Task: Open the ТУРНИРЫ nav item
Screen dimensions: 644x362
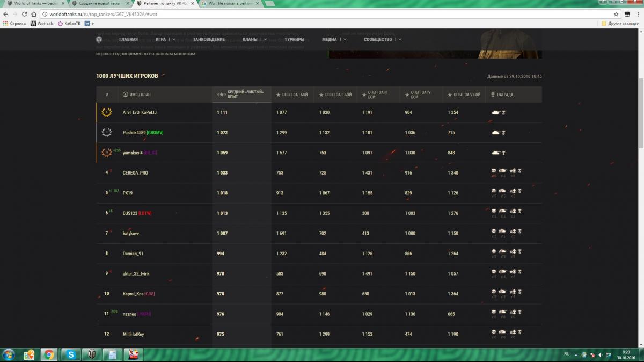Action: tap(295, 40)
